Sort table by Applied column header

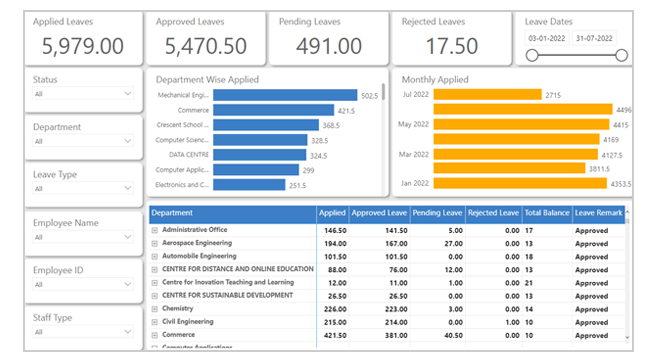click(332, 213)
